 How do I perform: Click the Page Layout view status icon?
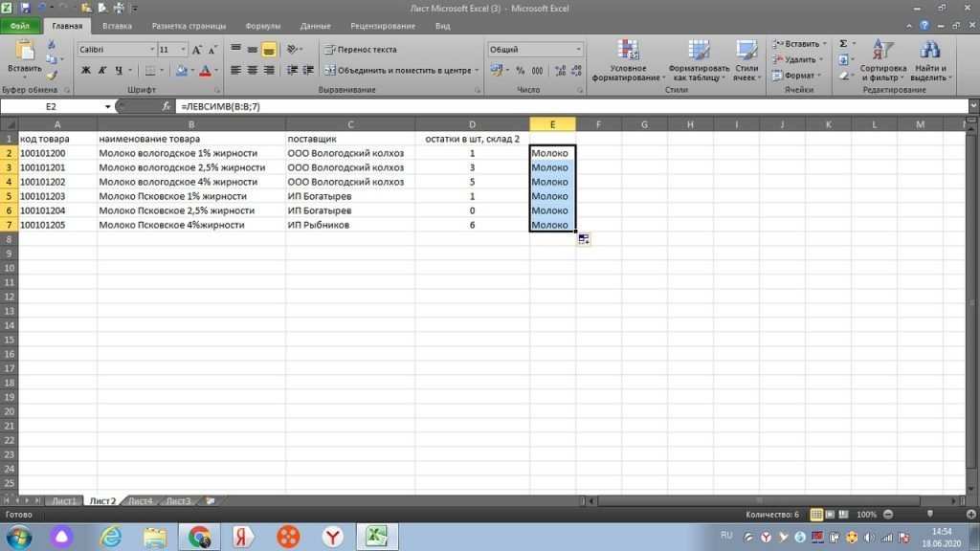coord(830,514)
